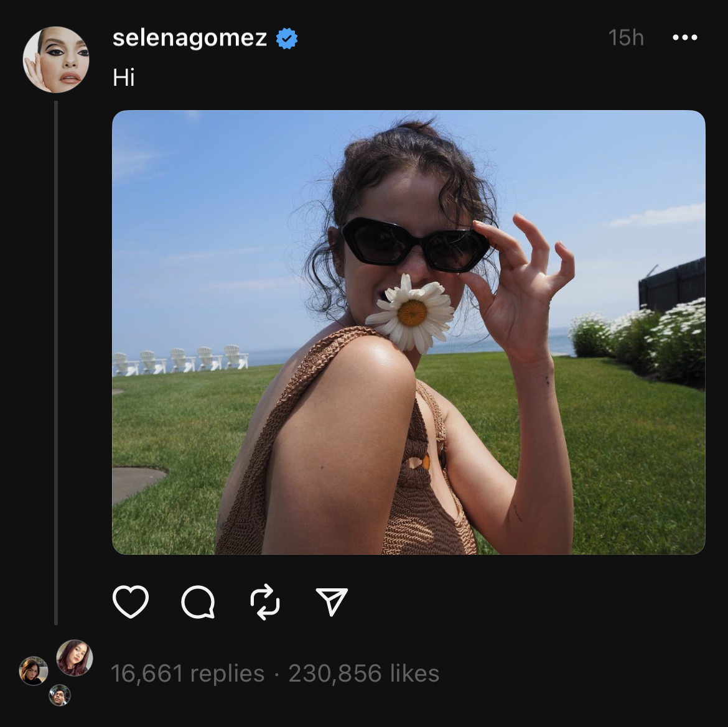
Task: Open the selenagomez profile picture
Action: point(56,60)
